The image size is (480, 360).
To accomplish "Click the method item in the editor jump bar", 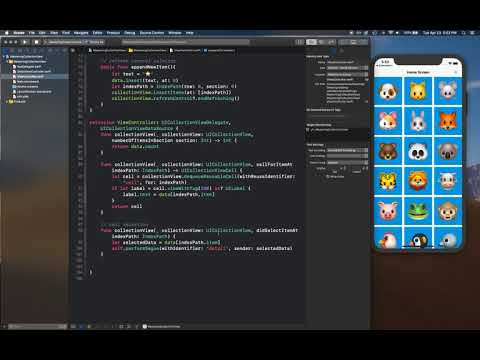I will [x=219, y=50].
